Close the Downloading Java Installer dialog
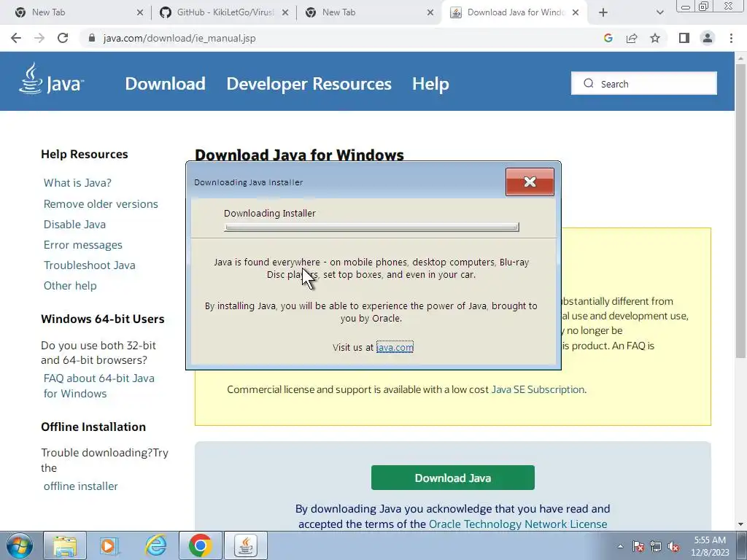This screenshot has width=747, height=560. point(530,182)
